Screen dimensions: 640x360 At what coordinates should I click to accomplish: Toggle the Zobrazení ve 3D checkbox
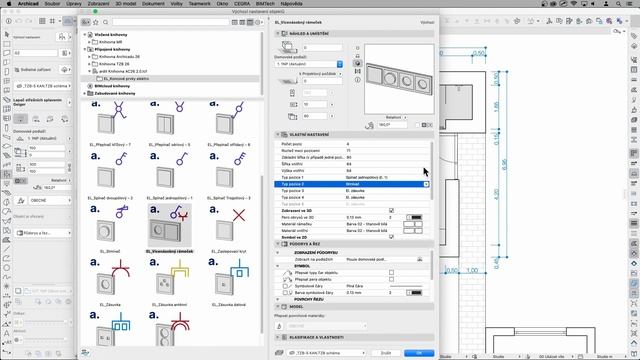point(391,211)
